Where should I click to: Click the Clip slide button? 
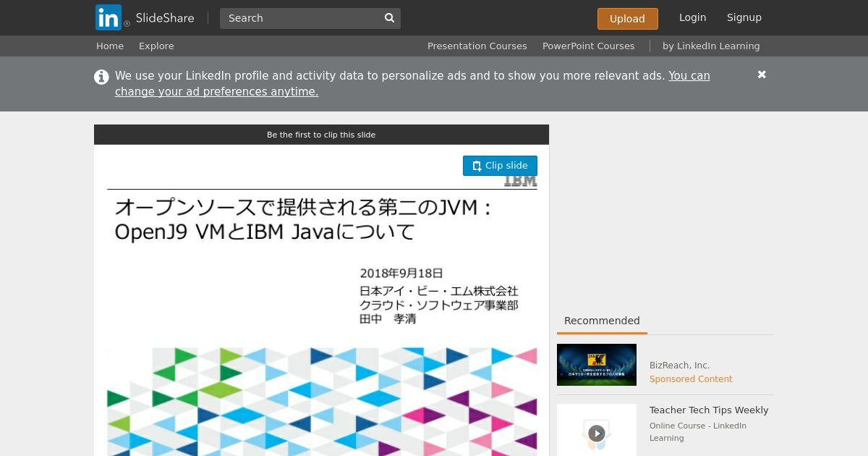[x=500, y=166]
